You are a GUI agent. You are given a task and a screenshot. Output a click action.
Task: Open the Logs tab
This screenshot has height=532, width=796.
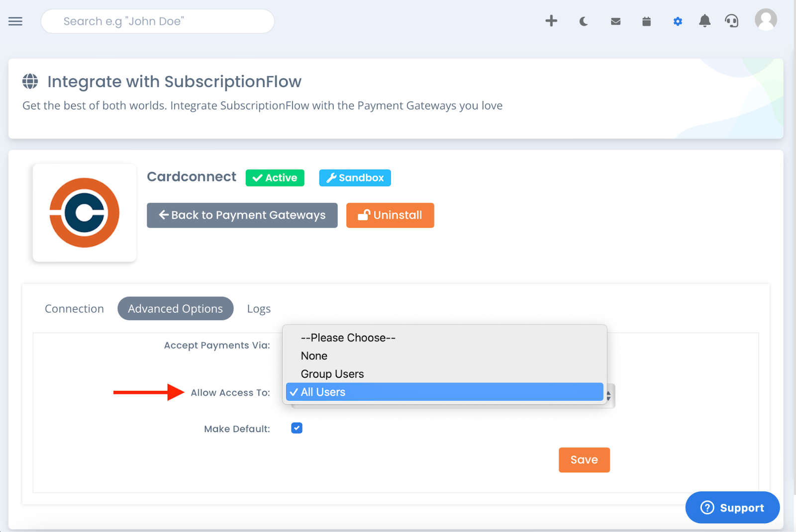click(x=259, y=309)
